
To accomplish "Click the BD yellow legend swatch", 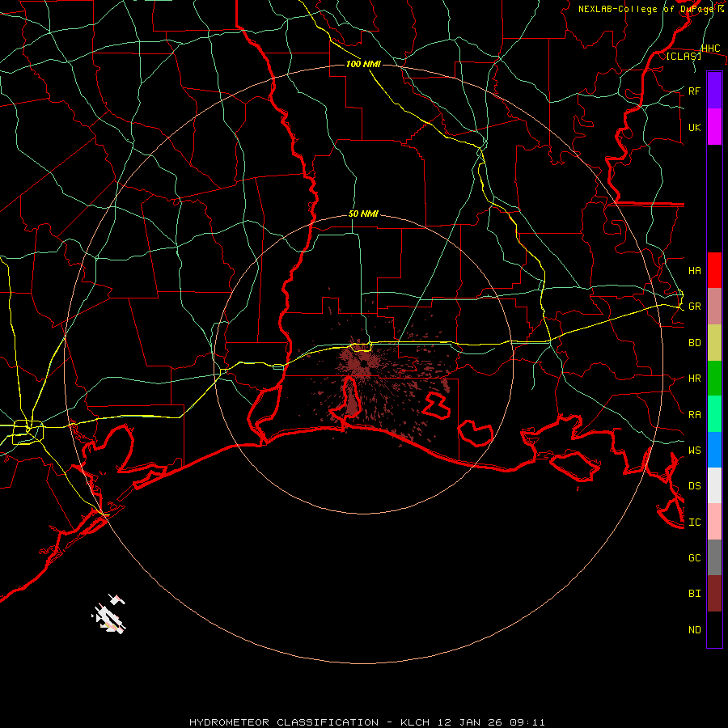I will 714,342.
